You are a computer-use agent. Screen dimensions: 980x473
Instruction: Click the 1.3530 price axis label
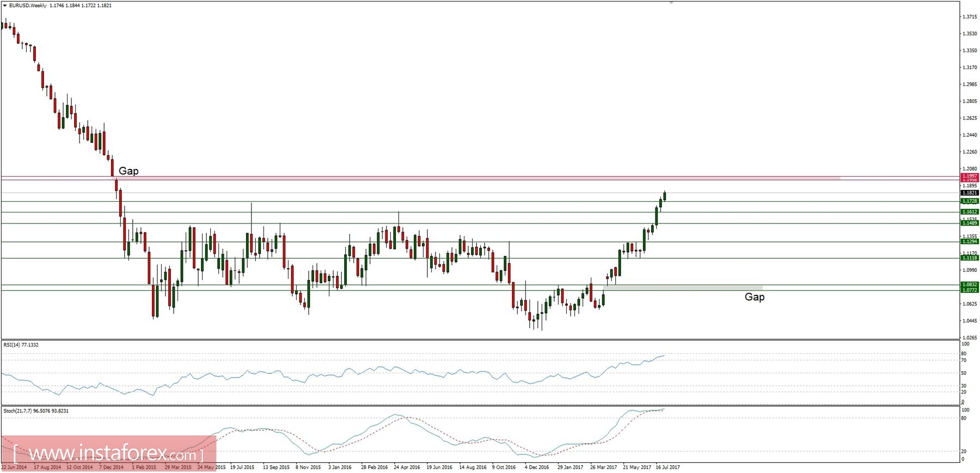pos(969,34)
